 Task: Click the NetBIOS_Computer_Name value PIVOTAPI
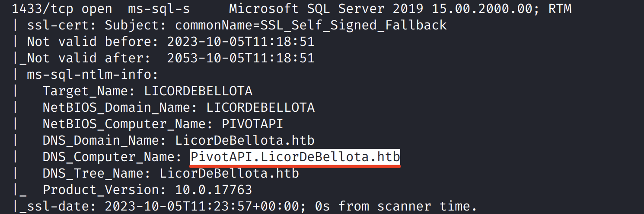click(x=252, y=124)
